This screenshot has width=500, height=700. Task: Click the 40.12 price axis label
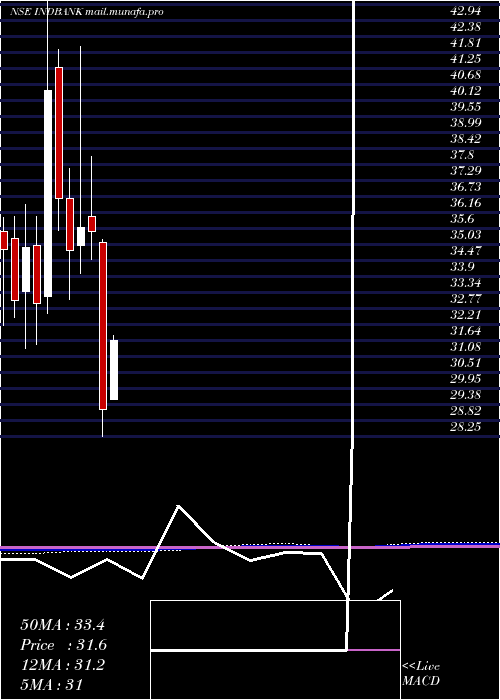pyautogui.click(x=466, y=91)
